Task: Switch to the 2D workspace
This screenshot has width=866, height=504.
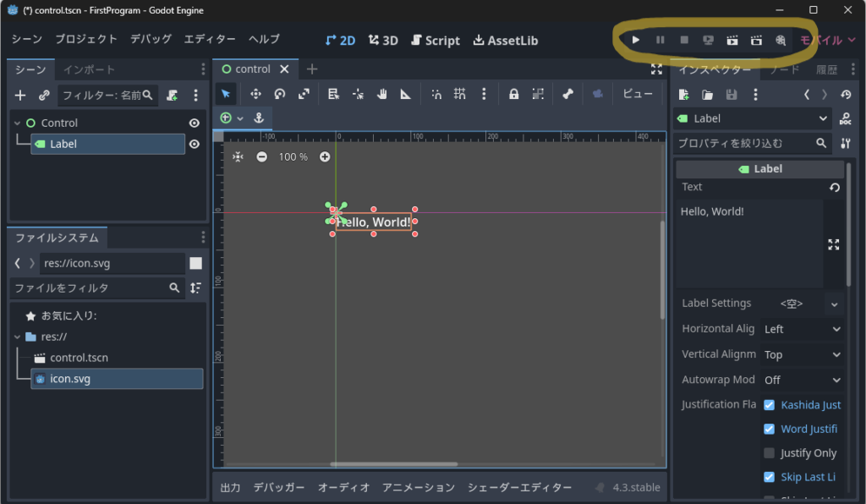Action: click(340, 41)
